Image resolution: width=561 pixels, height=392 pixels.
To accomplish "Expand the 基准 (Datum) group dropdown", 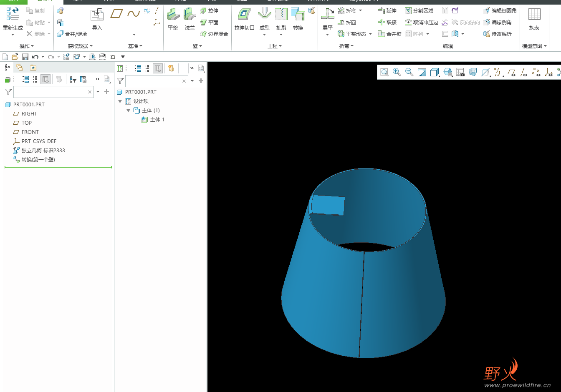I will 135,46.
